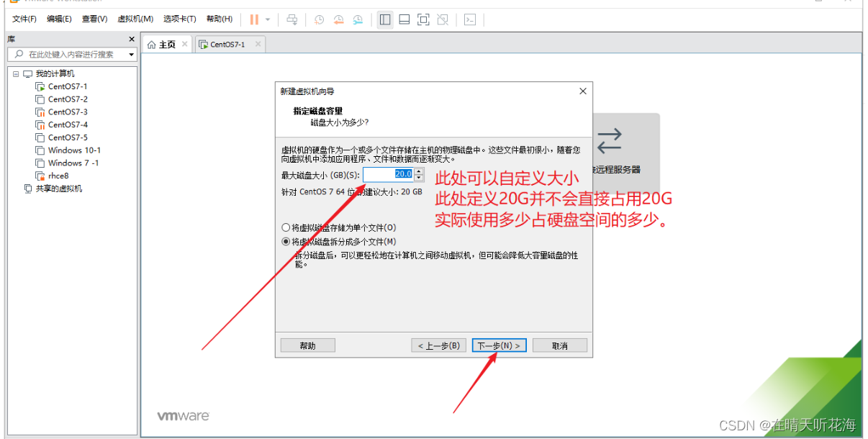Select 共享的虚拟机 in the library tree
868x439 pixels.
(59, 189)
